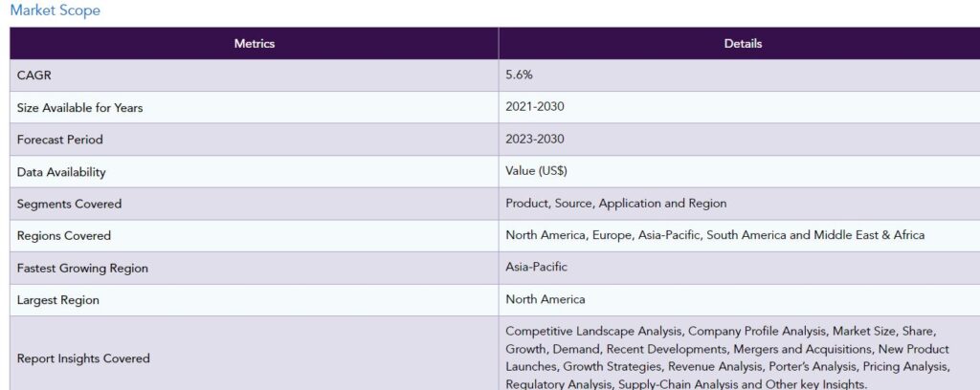980x390 pixels.
Task: Select the Data Availability row label
Action: [61, 172]
